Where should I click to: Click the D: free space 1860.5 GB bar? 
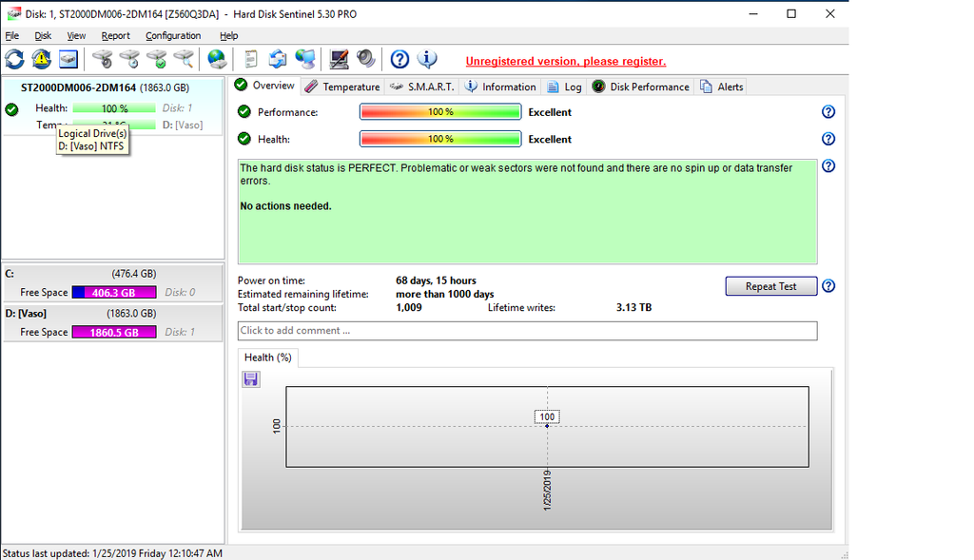pos(114,332)
